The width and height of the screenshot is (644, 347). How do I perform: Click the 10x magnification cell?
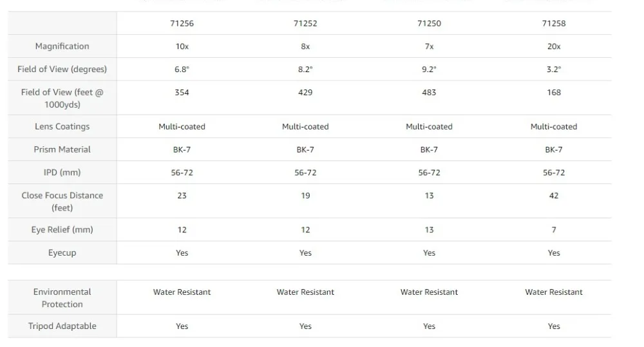(x=182, y=46)
